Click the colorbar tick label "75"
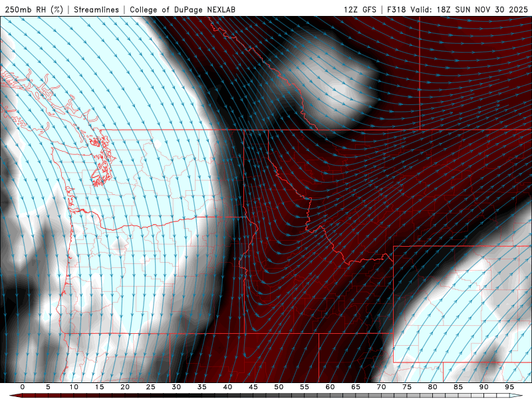 407,387
